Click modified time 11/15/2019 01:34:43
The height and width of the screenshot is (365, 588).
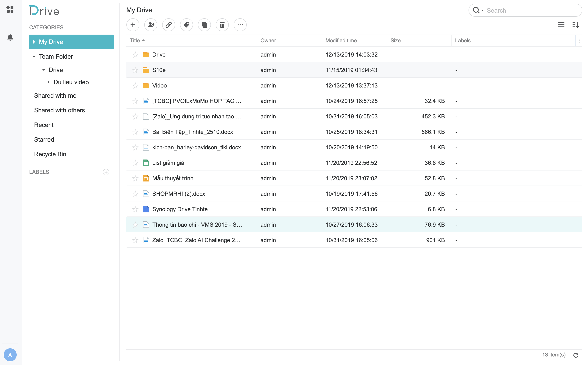[351, 70]
